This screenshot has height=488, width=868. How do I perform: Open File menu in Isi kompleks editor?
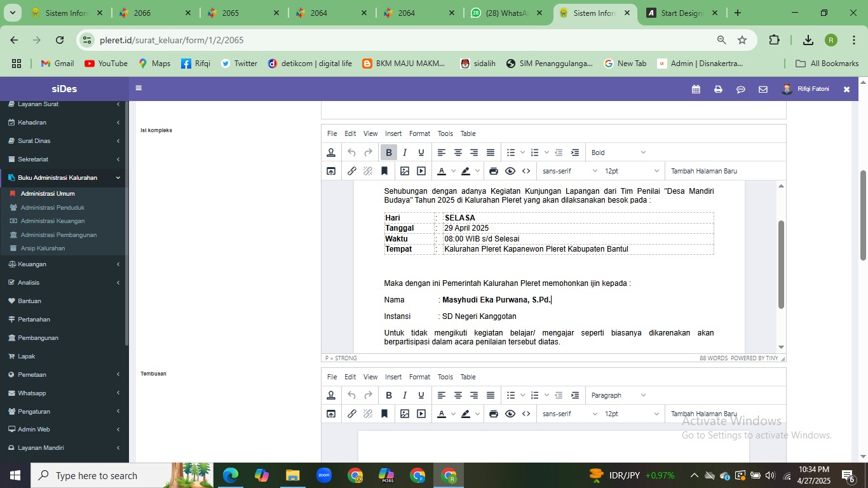(332, 133)
